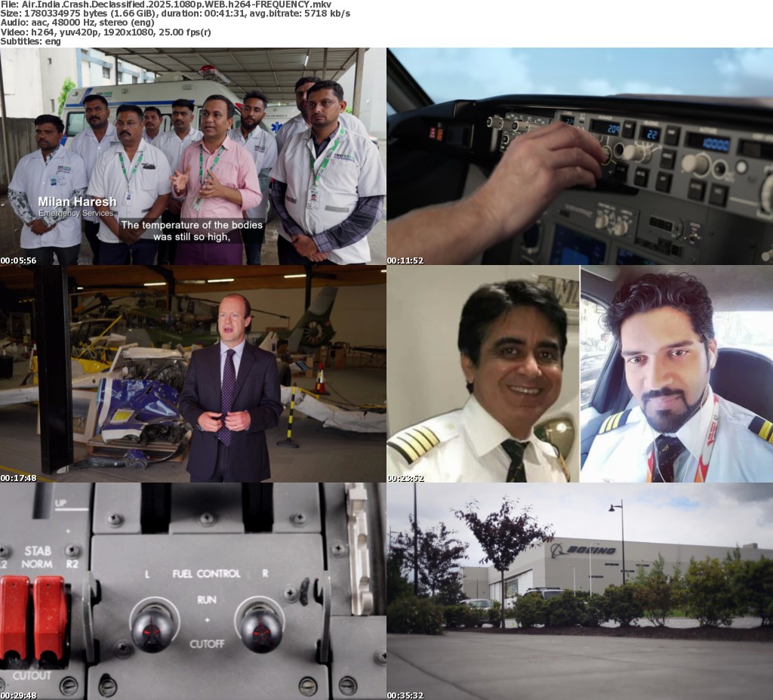Open the hangar wreckage presenter thumbnail

(193, 373)
